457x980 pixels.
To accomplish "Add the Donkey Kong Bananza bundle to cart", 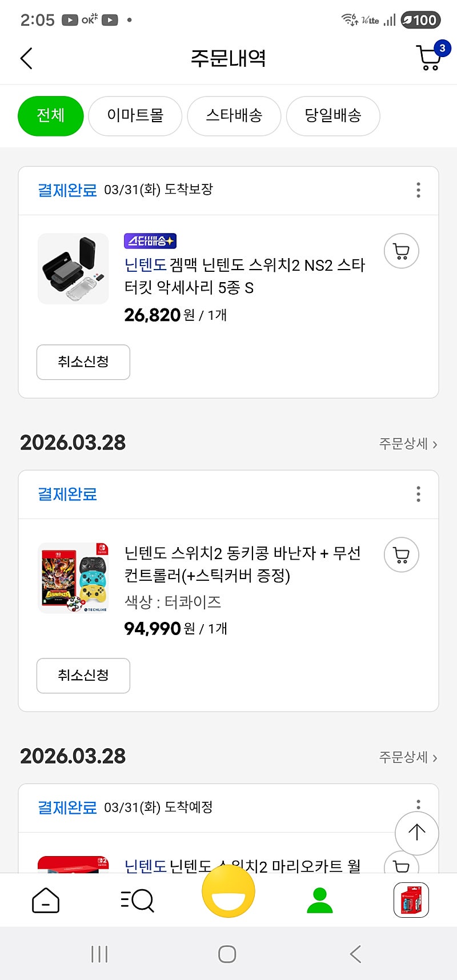I will click(402, 555).
